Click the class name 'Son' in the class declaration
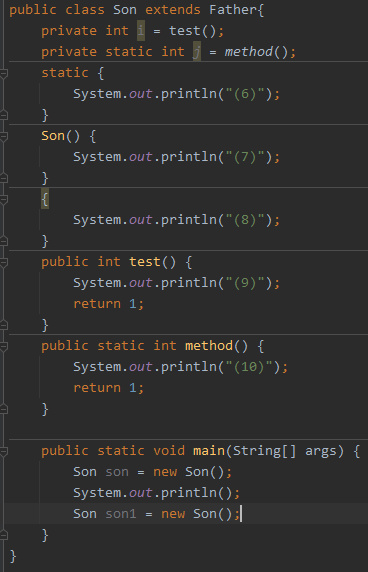Viewport: 368px width, 572px height. (125, 10)
